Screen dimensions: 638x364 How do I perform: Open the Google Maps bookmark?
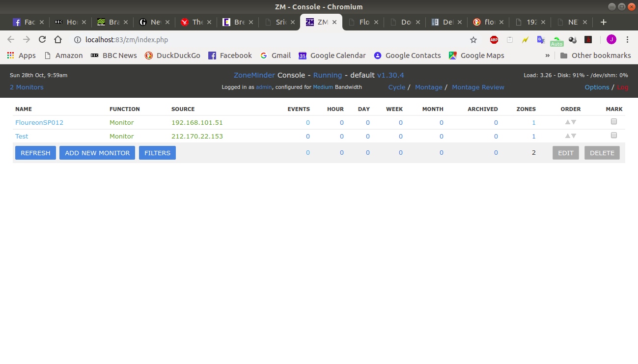pyautogui.click(x=476, y=56)
